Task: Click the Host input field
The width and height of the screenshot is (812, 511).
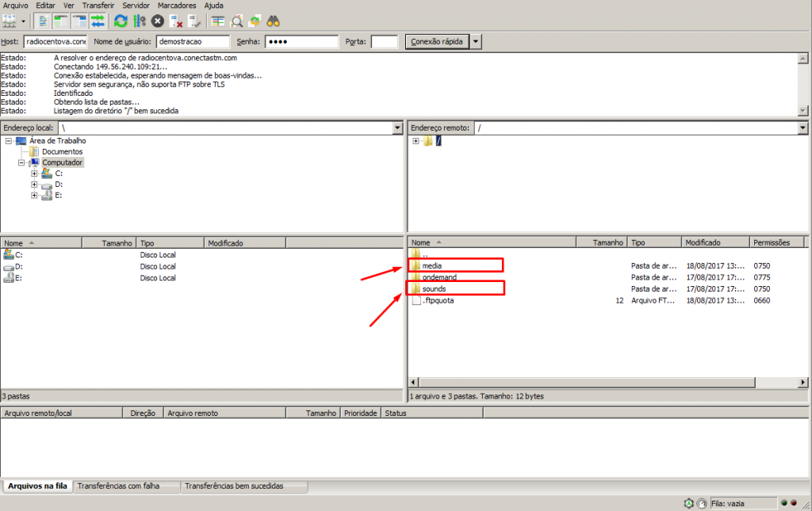Action: [x=54, y=41]
